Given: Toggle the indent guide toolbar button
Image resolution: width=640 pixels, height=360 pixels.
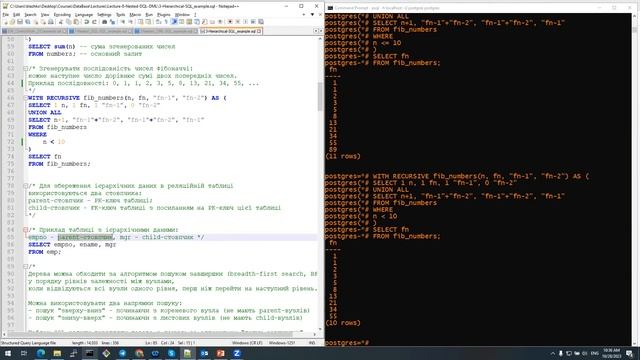Looking at the screenshot, I should click(x=173, y=22).
